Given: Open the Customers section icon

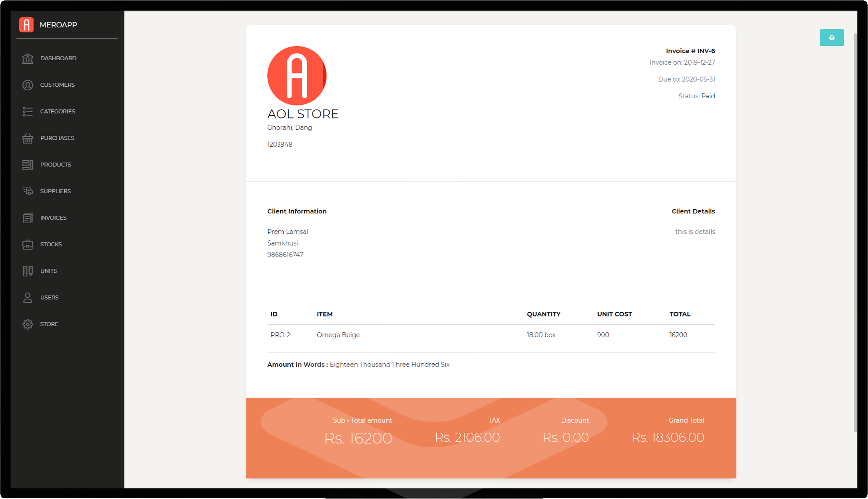Looking at the screenshot, I should [28, 85].
